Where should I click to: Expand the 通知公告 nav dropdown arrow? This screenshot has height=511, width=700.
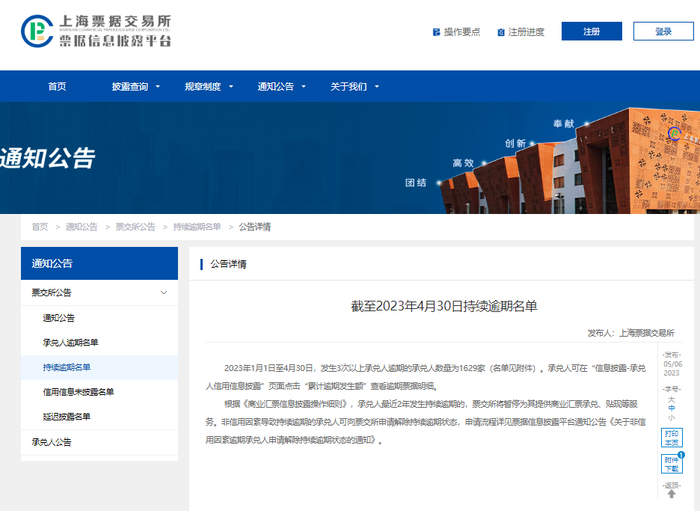click(304, 87)
